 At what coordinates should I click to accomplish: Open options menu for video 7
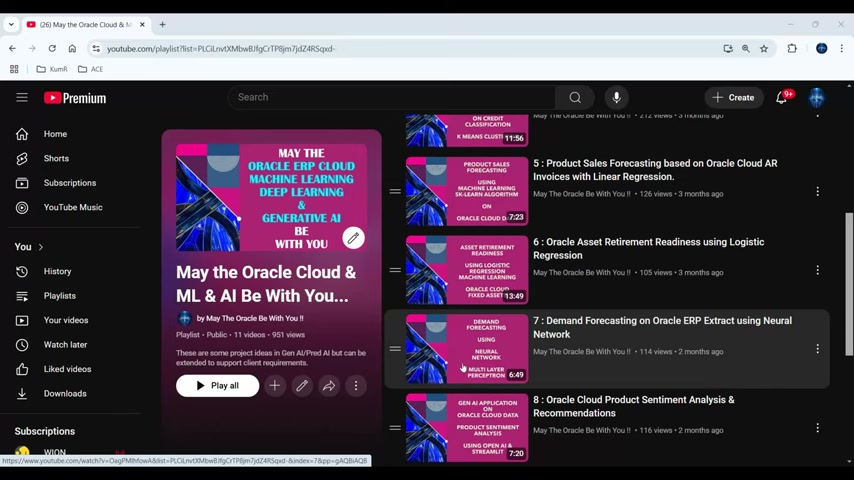(818, 349)
